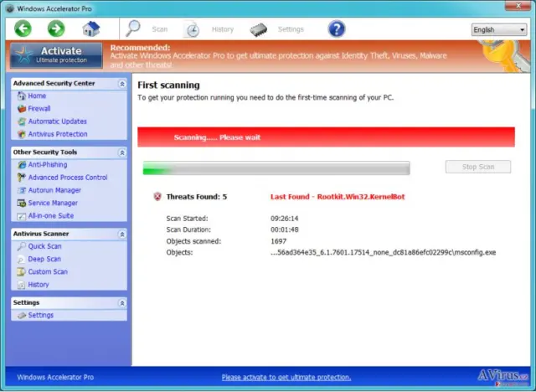Click the Firewall sidebar icon

tap(22, 109)
